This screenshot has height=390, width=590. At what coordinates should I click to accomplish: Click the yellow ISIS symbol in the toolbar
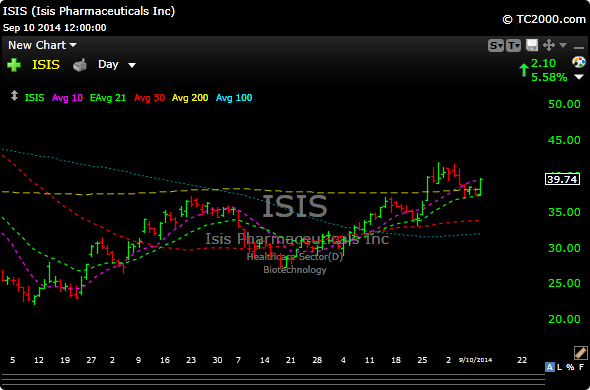coord(46,65)
